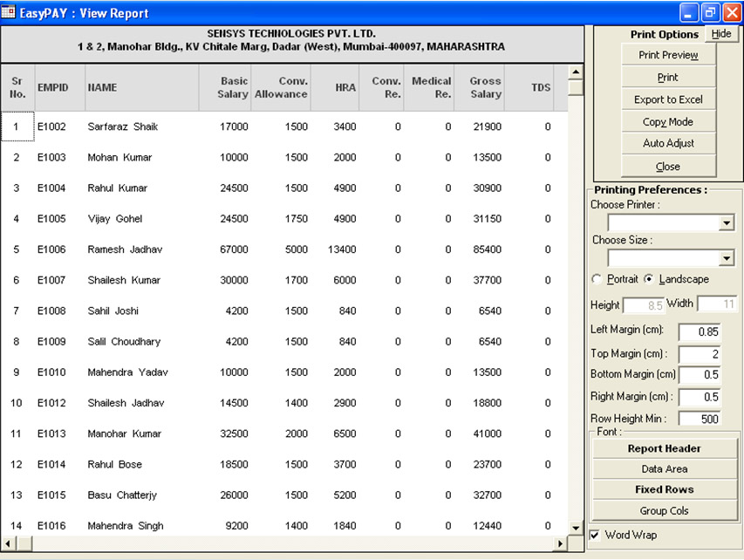The image size is (744, 560).
Task: Click Shailesh Jadhav's gross salary 18800
Action: 488,403
